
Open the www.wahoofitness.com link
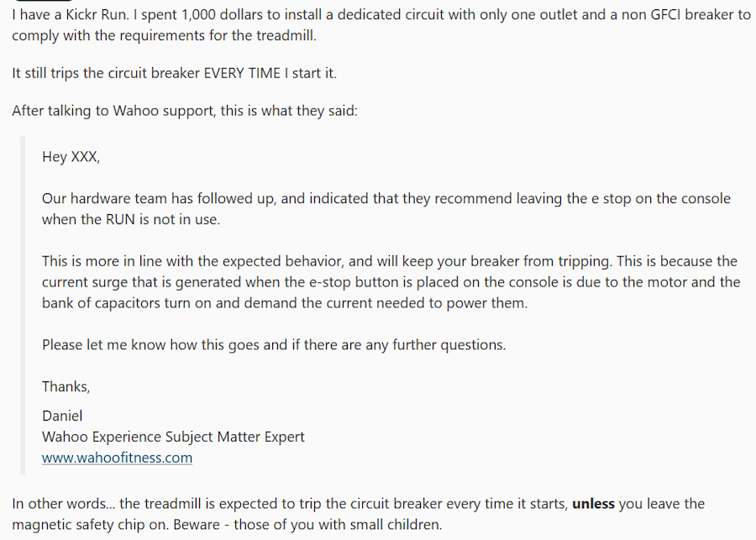117,458
